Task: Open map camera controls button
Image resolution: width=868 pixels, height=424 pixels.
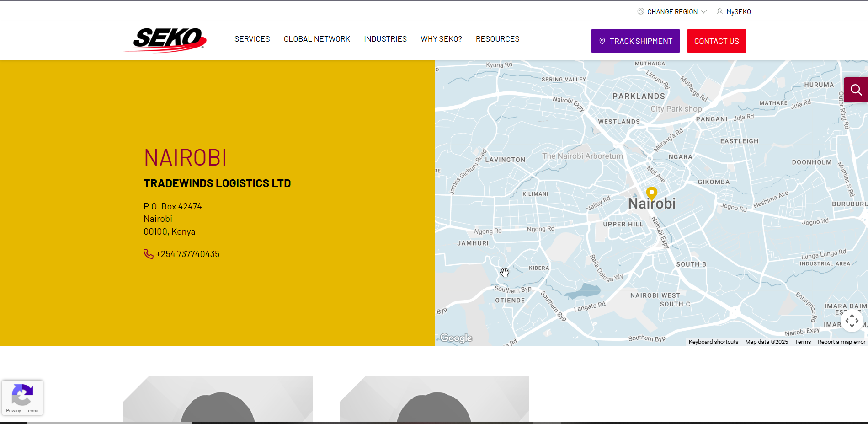Action: [x=852, y=321]
